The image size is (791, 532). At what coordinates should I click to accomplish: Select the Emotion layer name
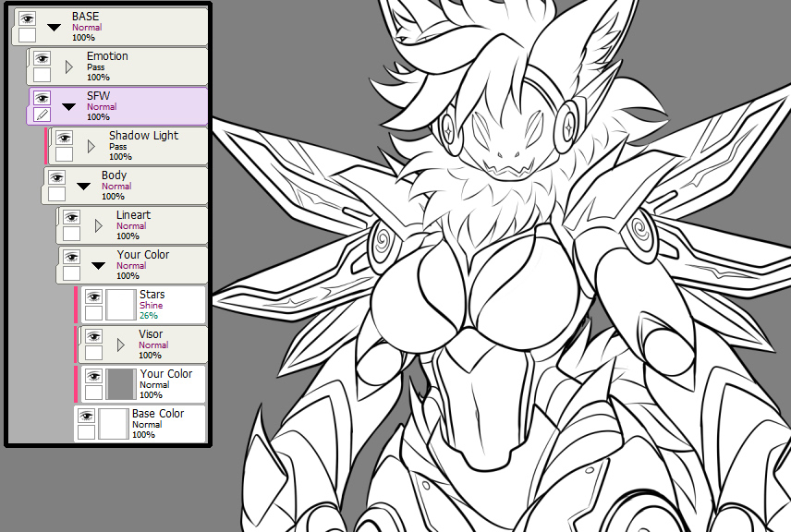point(107,56)
